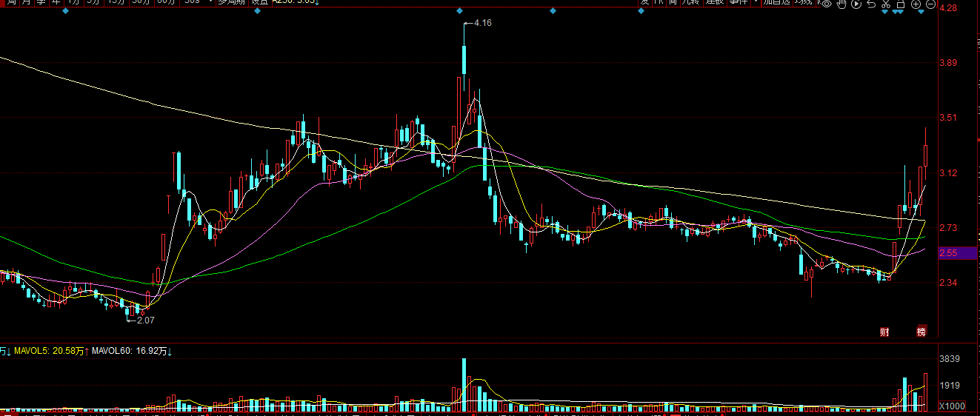
Task: Click 加自选 to add to watchlist
Action: click(x=776, y=3)
